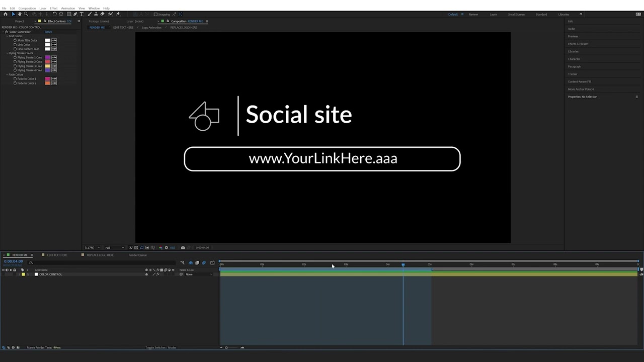Take a snapshot with the camera icon

183,247
